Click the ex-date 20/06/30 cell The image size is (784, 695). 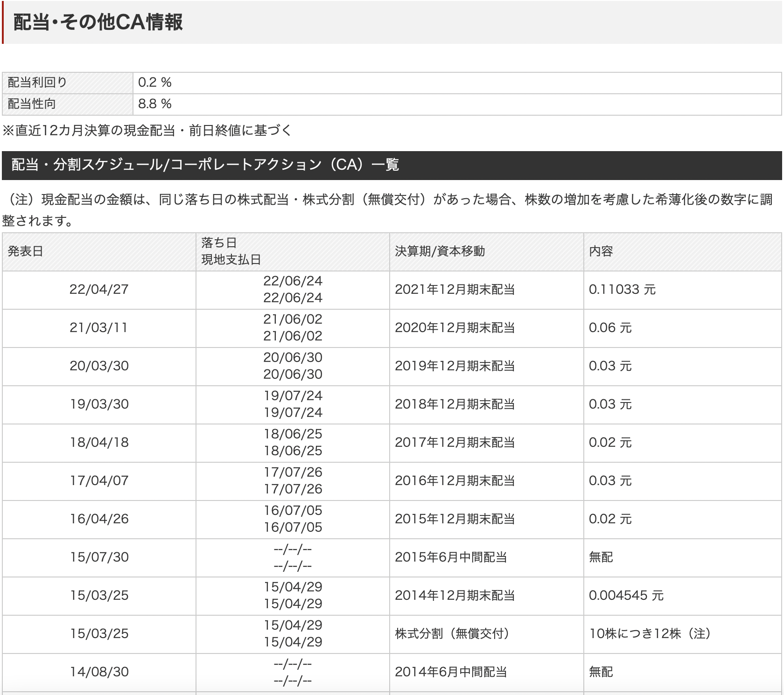[x=293, y=366]
